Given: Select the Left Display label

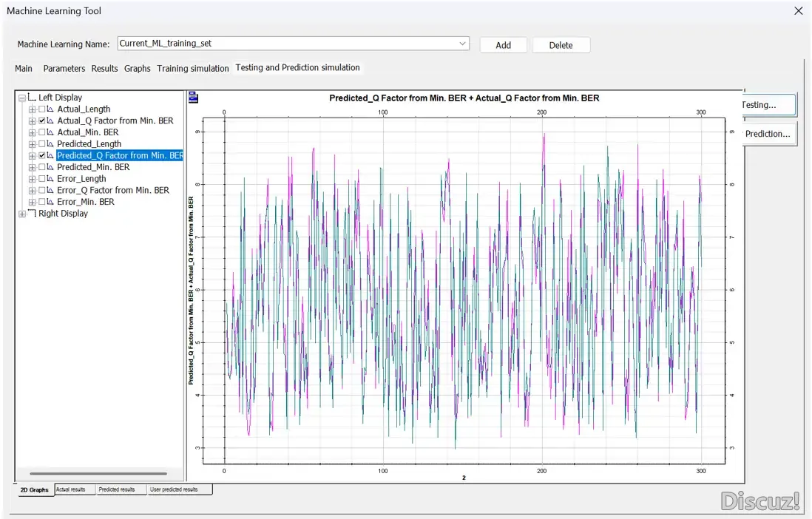Looking at the screenshot, I should click(60, 98).
